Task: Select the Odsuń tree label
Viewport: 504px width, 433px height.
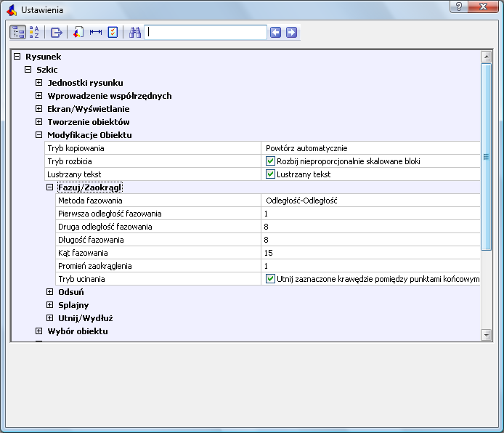Action: coord(71,292)
